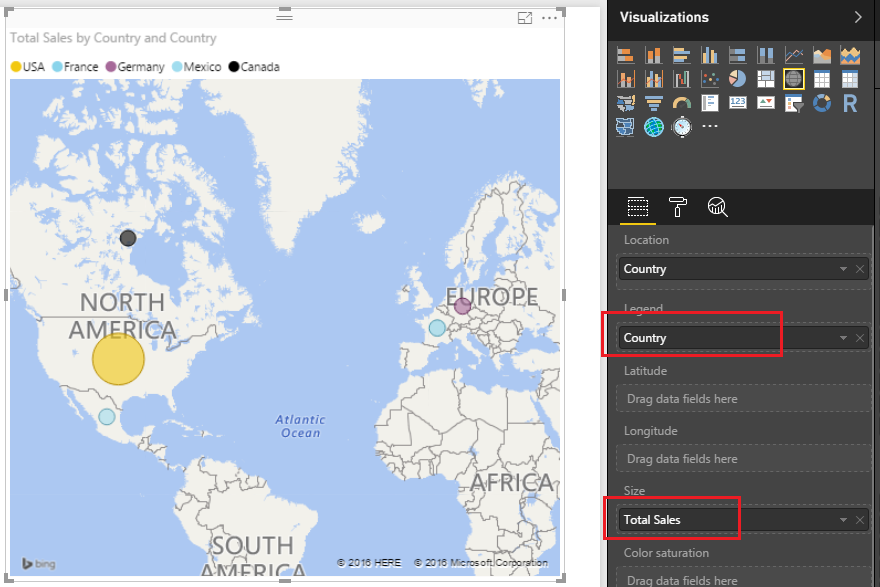Select the Shape map custom visual
This screenshot has height=587, width=880.
(x=625, y=127)
